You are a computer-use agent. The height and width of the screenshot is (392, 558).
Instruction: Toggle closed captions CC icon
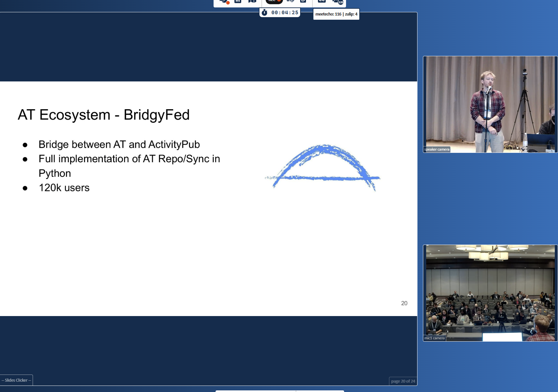click(321, 1)
